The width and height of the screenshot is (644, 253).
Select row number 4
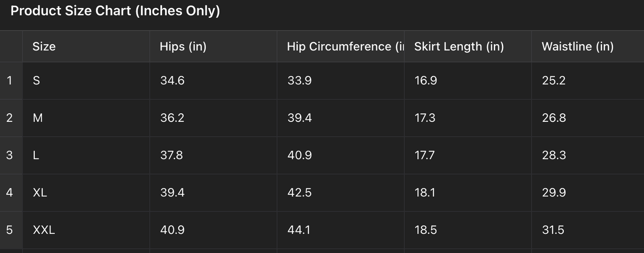click(x=10, y=193)
